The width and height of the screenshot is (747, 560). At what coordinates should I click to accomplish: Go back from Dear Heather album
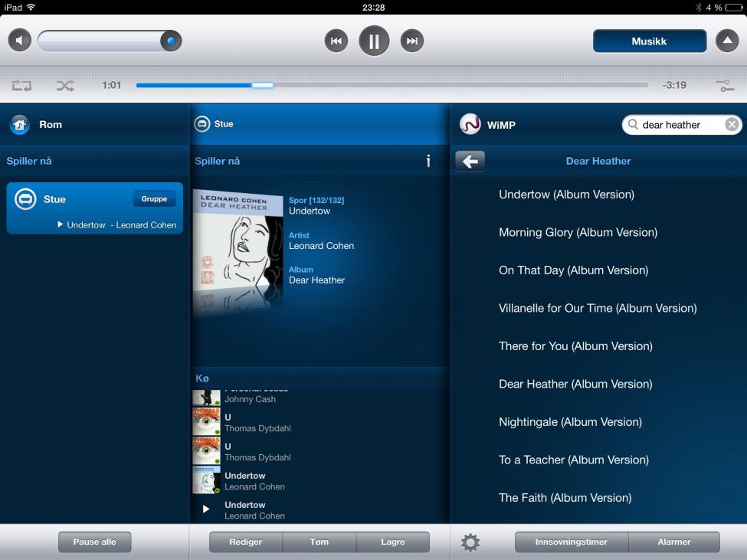[470, 162]
